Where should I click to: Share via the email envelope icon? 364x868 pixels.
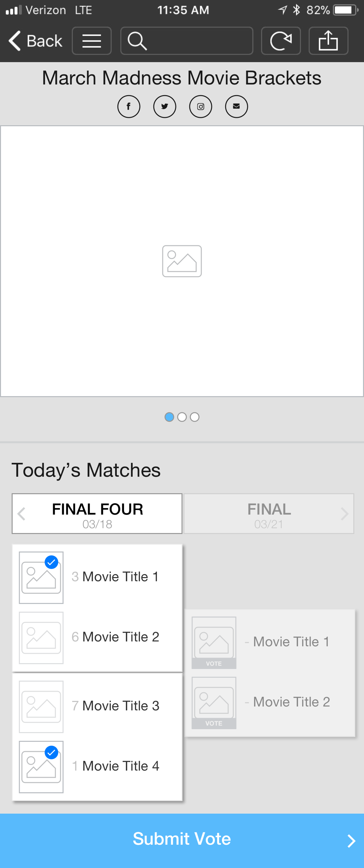237,106
